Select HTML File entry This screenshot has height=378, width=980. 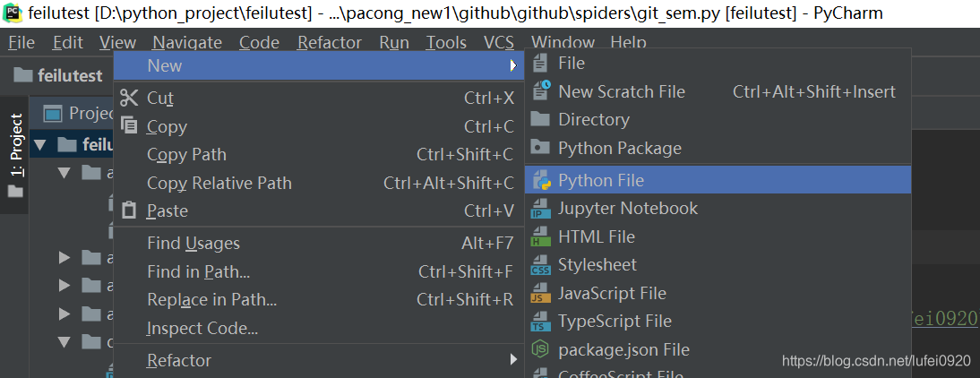(x=718, y=236)
